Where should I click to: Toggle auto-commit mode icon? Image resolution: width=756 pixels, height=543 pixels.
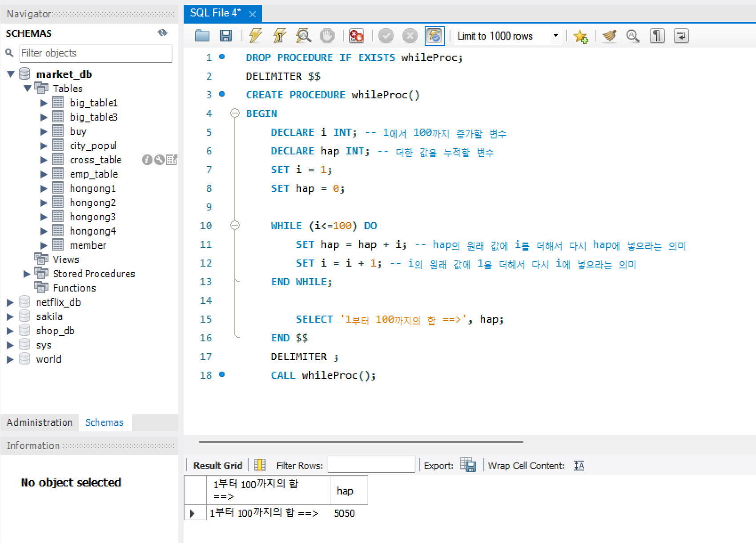coord(434,36)
